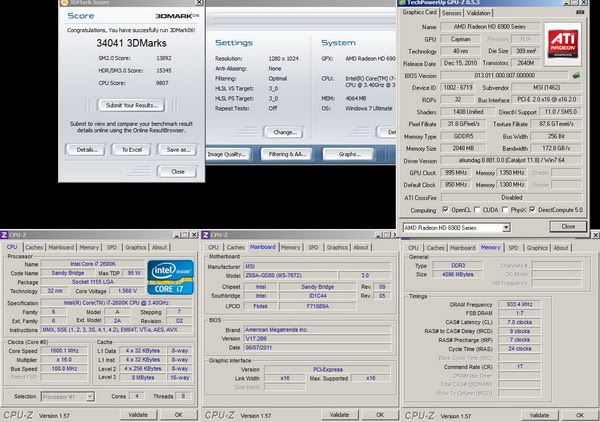Close the 3DMark Score dialog with Close button

coord(178,171)
